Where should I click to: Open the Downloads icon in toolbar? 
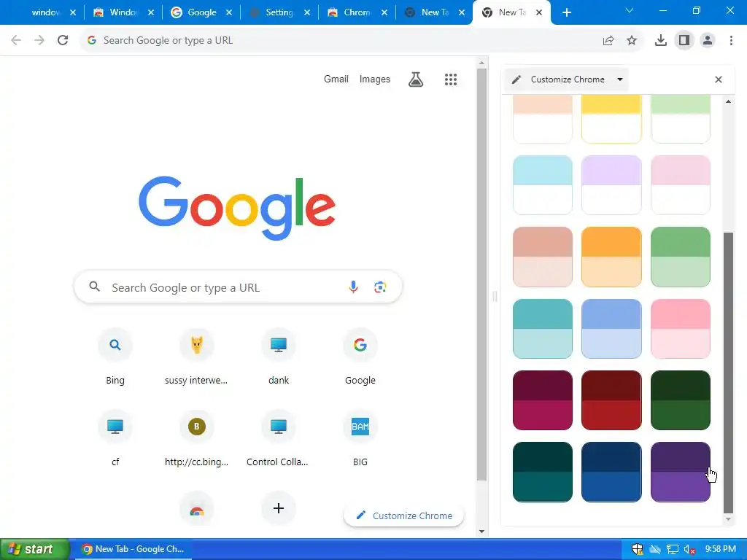(661, 41)
